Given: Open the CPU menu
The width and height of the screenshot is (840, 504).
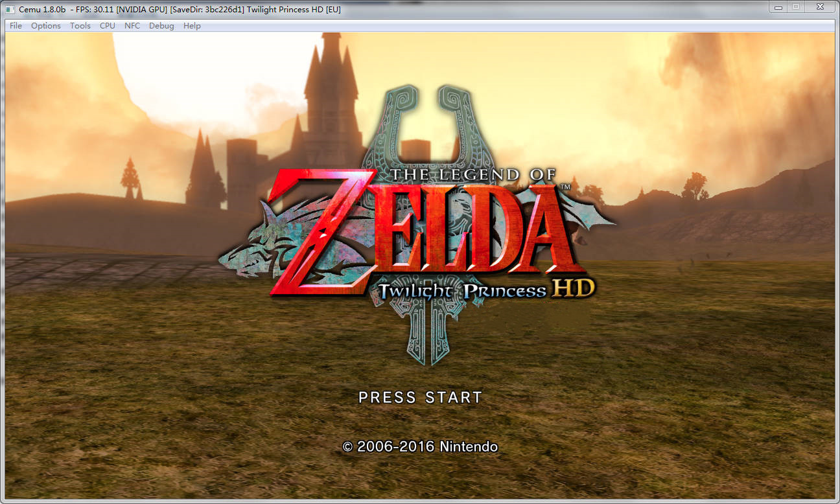Looking at the screenshot, I should [108, 26].
